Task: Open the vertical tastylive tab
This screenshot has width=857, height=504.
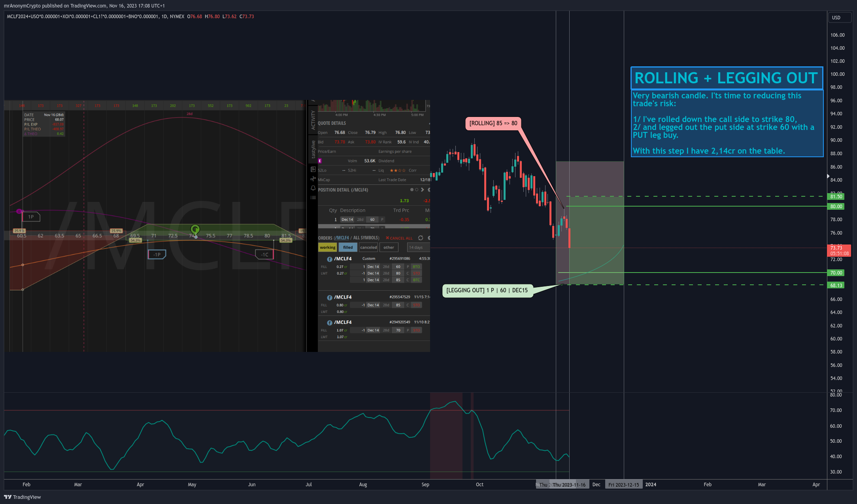Action: [313, 149]
